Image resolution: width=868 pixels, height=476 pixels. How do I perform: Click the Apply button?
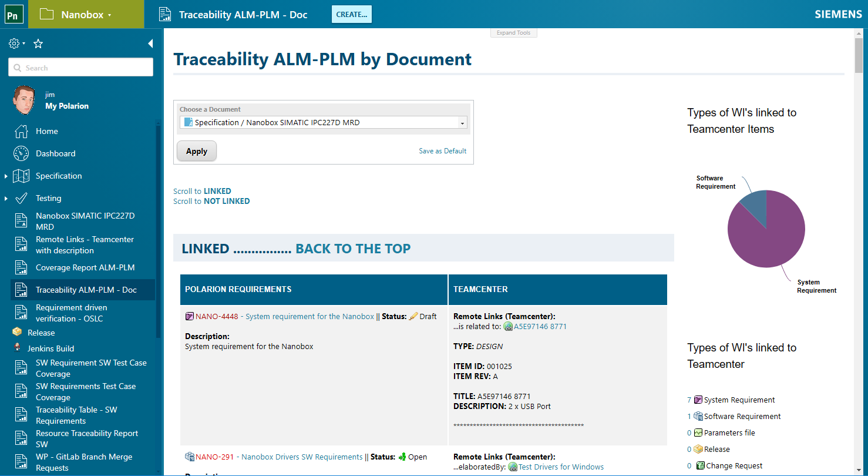[196, 150]
